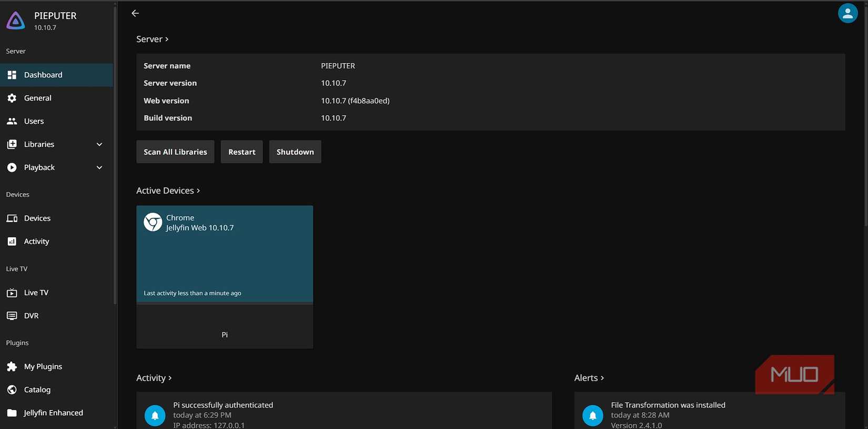The height and width of the screenshot is (429, 868).
Task: Open the Live TV menu item
Action: point(56,293)
